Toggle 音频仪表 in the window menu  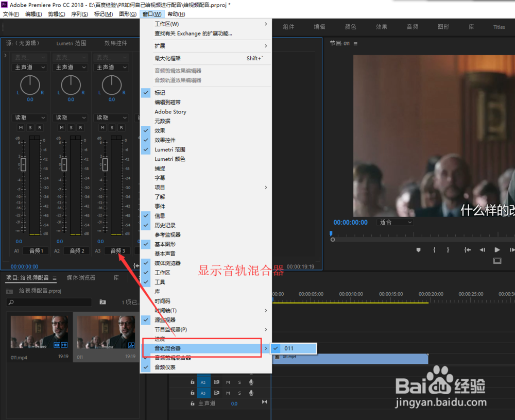[206, 367]
